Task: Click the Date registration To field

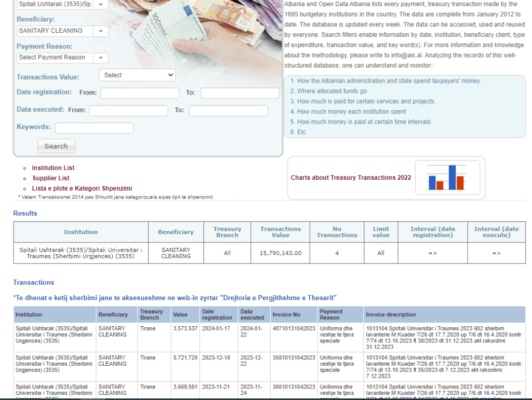Action: (240, 93)
